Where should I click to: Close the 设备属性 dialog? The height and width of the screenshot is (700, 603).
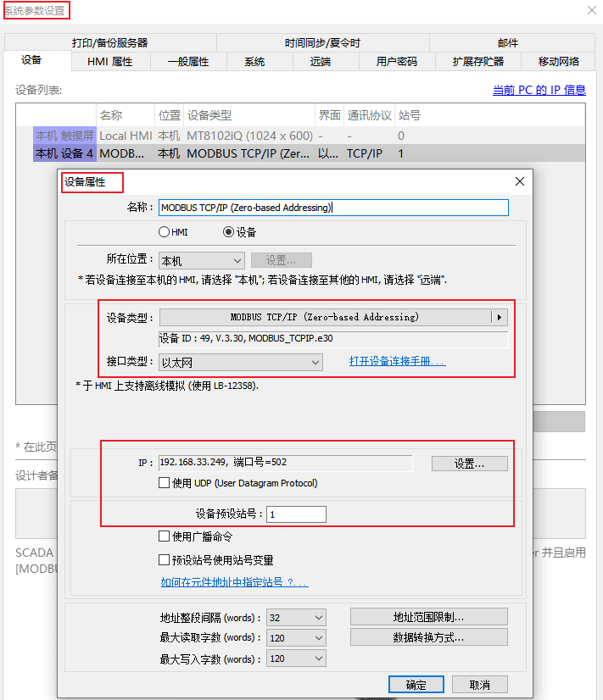(520, 181)
